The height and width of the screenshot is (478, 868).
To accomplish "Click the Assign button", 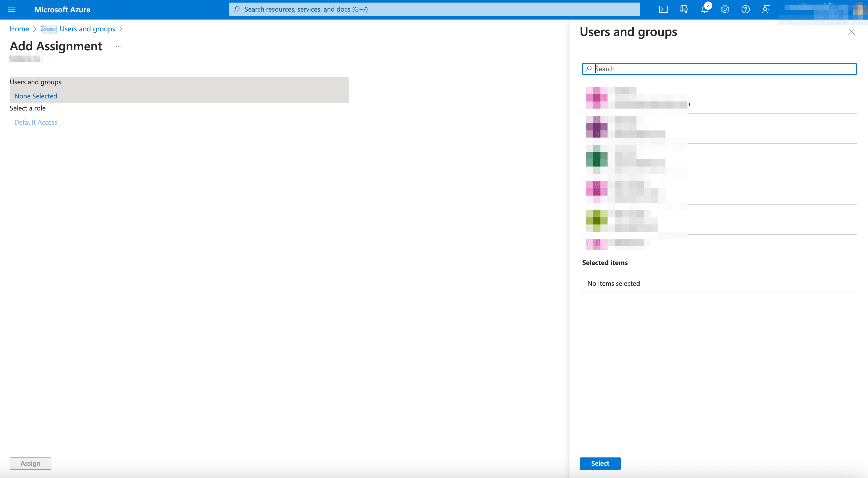I will pos(30,463).
